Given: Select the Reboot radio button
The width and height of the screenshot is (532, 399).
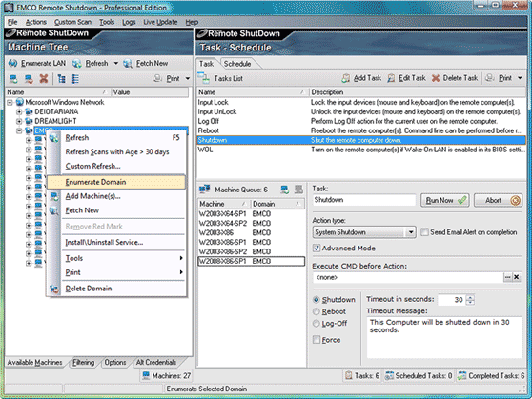Looking at the screenshot, I should click(317, 311).
